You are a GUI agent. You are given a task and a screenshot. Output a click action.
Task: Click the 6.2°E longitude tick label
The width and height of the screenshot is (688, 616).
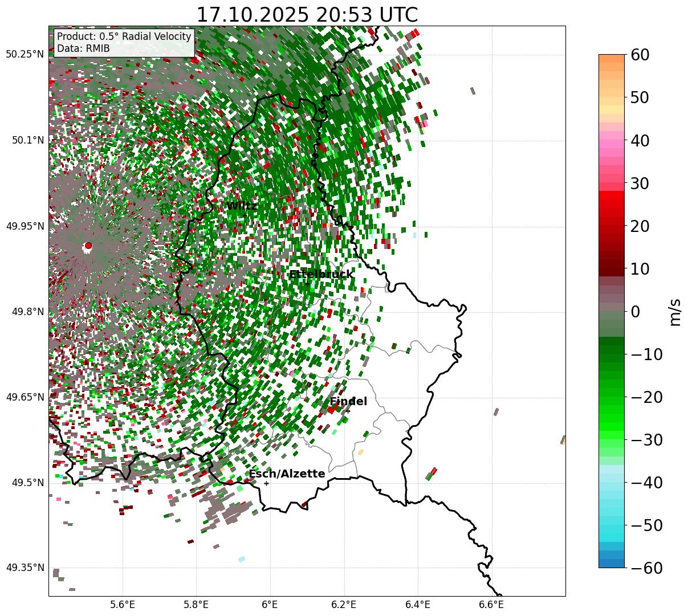(344, 604)
